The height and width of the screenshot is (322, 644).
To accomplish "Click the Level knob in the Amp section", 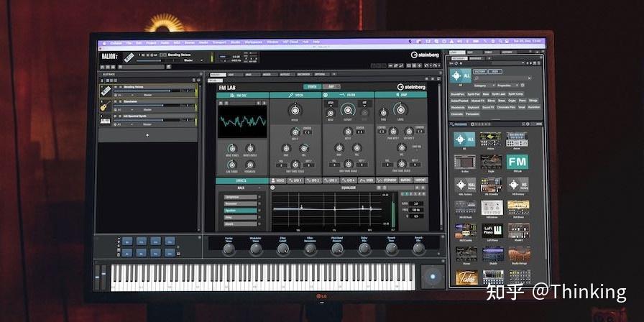I will coord(400,109).
